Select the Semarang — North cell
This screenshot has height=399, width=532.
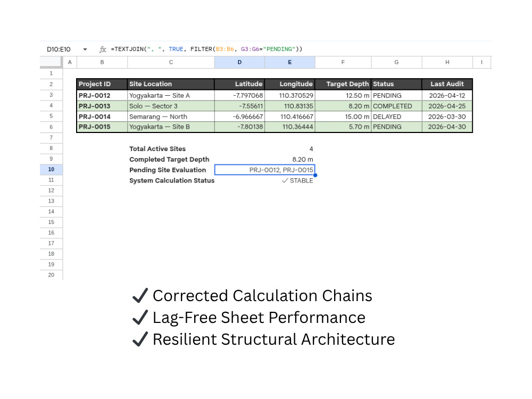coord(171,117)
